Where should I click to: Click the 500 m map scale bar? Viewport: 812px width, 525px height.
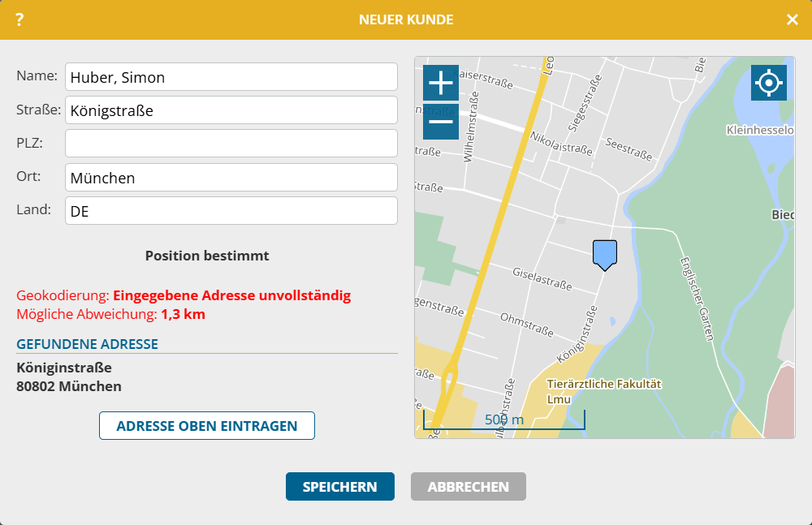click(503, 420)
